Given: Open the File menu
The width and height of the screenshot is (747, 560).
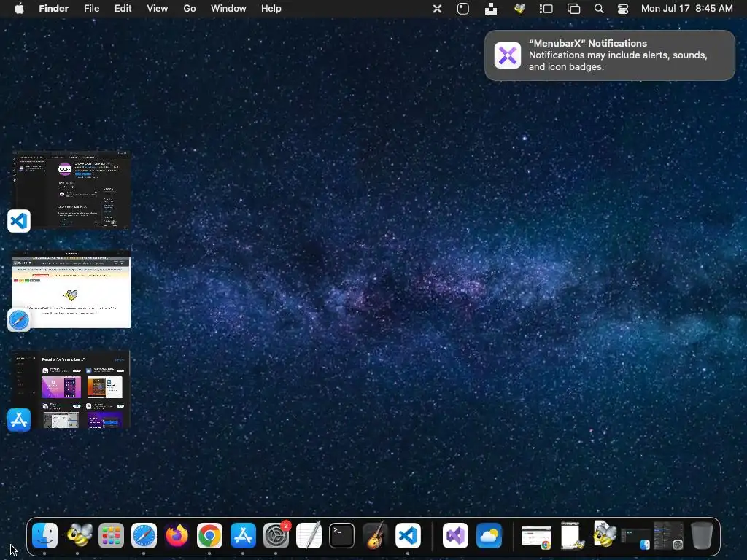Looking at the screenshot, I should click(91, 9).
